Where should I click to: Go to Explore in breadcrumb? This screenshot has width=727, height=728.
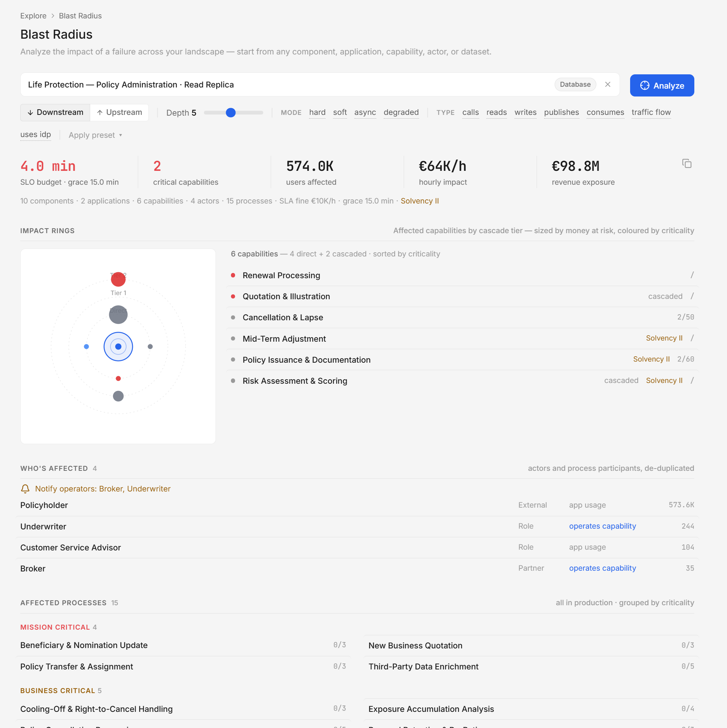pyautogui.click(x=33, y=16)
